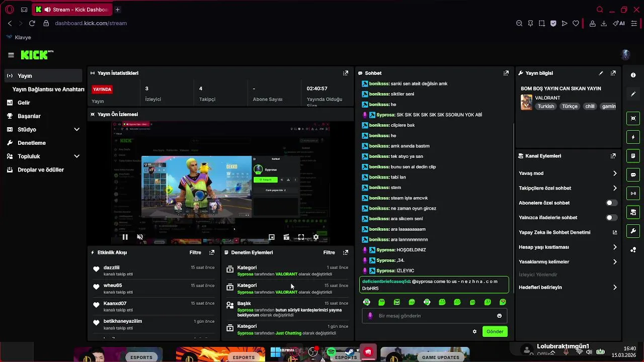Select Yayın in the left sidebar

pos(43,76)
